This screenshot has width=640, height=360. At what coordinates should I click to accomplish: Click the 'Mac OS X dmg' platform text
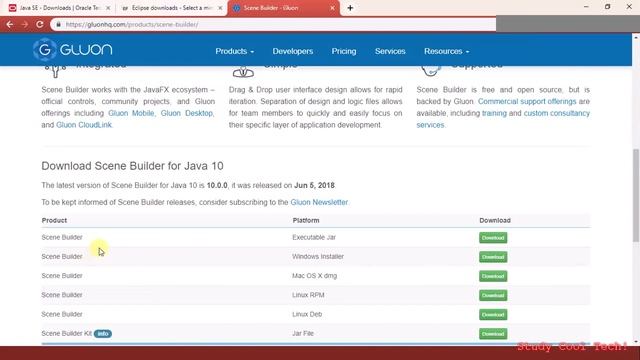pyautogui.click(x=314, y=276)
